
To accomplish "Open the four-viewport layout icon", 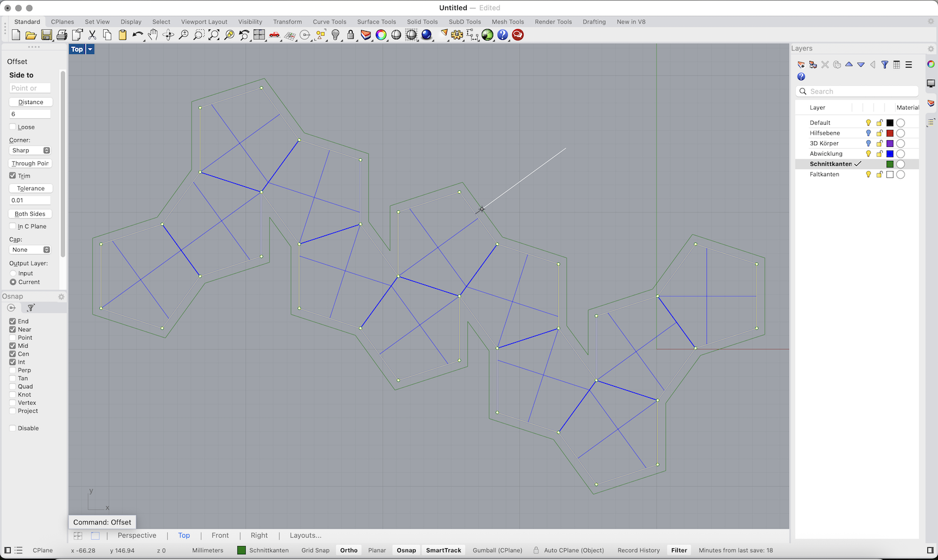I will 259,35.
